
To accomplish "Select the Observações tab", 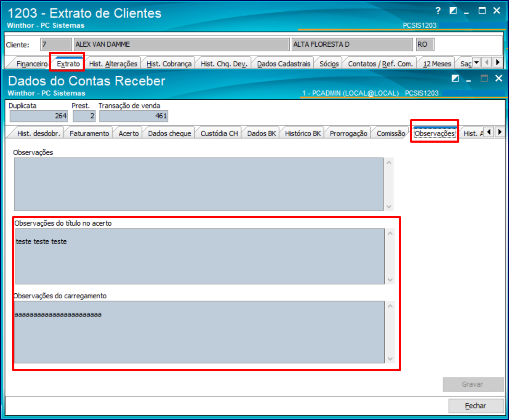I will [434, 133].
